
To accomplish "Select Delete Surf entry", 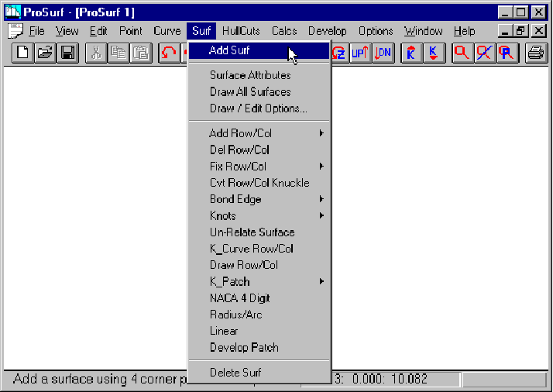I will pyautogui.click(x=259, y=372).
